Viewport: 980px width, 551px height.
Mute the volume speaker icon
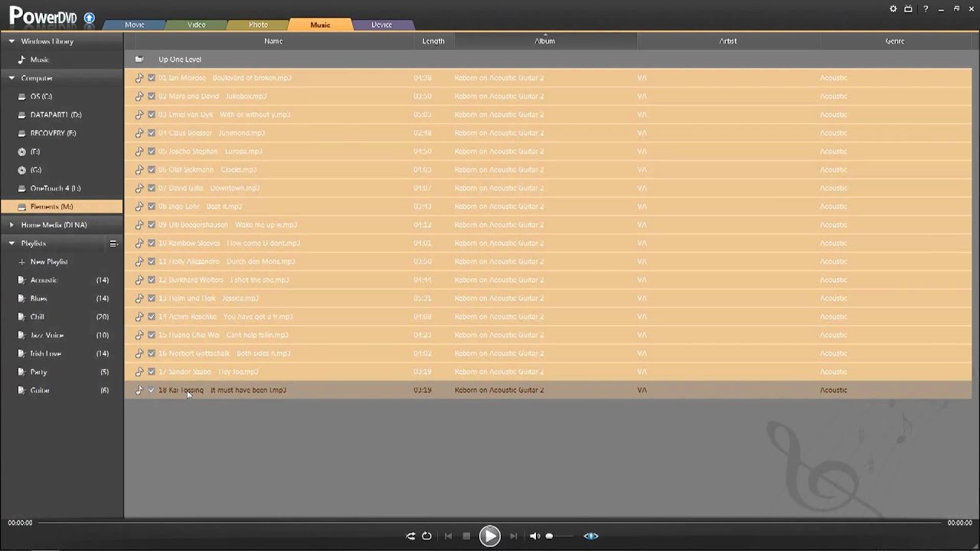pos(534,536)
